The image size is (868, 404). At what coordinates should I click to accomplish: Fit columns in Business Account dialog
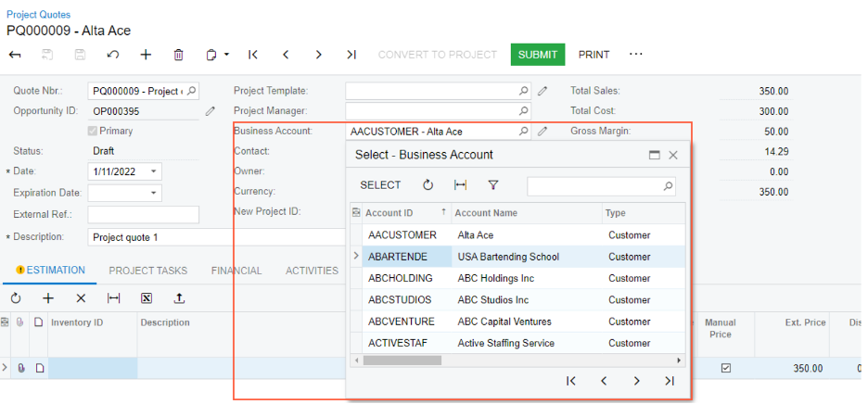(460, 185)
